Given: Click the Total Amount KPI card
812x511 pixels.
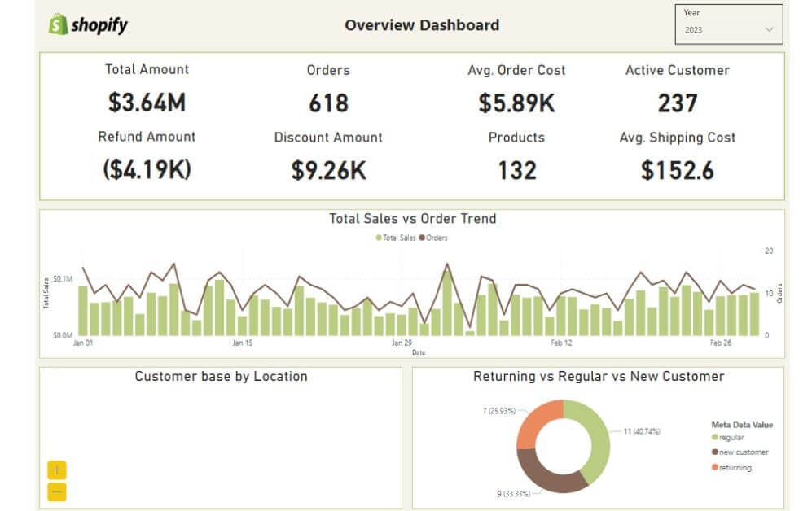Looking at the screenshot, I should (x=147, y=87).
